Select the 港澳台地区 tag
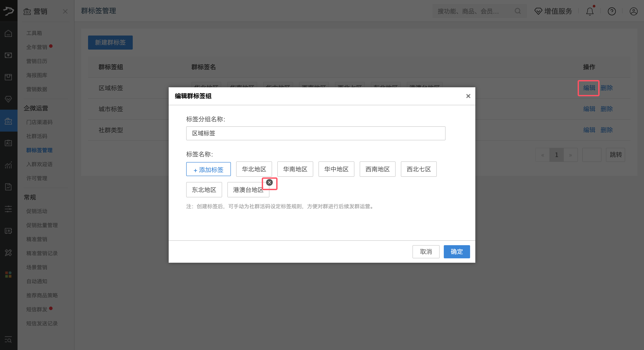The image size is (644, 350). pos(248,190)
